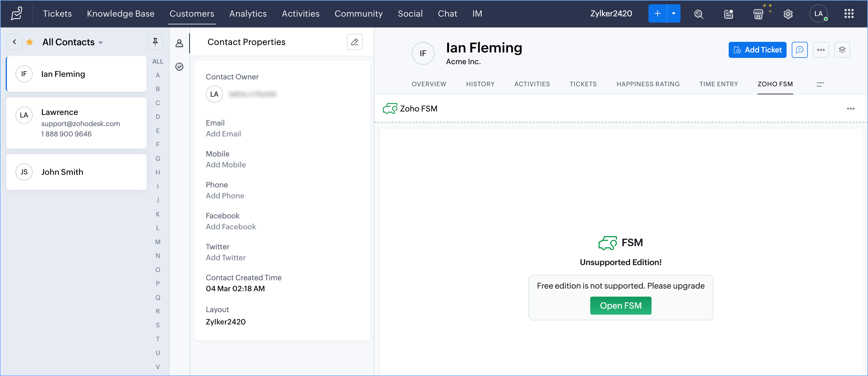Open the dropdown arrow beside the plus button
868x376 pixels.
click(x=673, y=14)
